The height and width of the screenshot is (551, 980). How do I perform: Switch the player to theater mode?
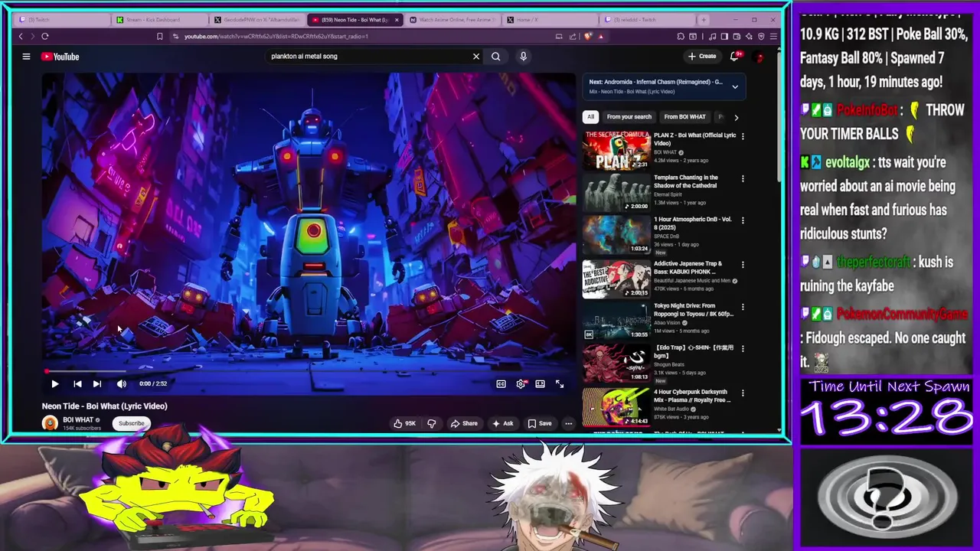[x=540, y=383]
